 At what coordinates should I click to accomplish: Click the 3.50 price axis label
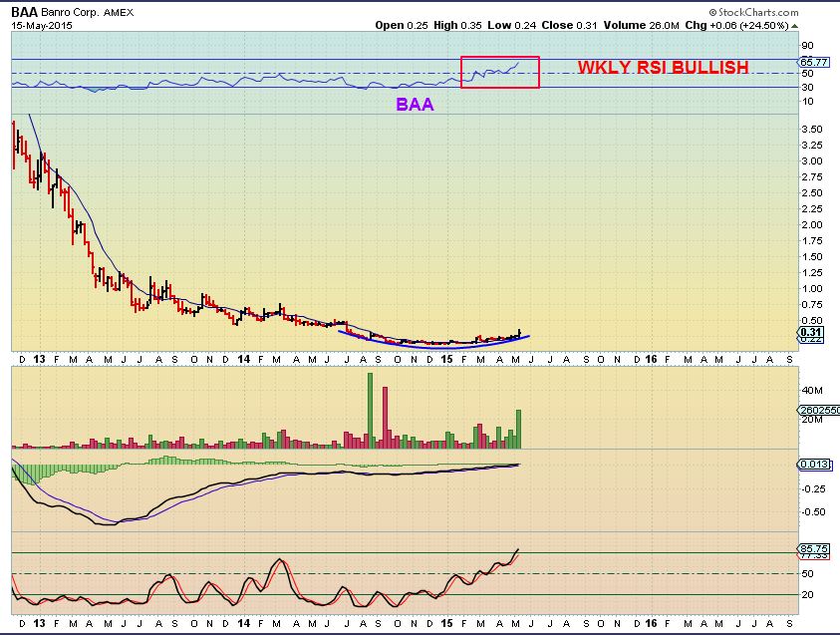pos(812,130)
